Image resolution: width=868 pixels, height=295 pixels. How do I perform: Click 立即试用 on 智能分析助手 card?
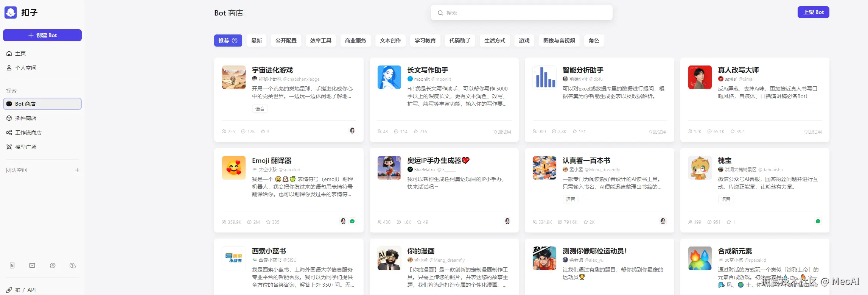coord(658,132)
